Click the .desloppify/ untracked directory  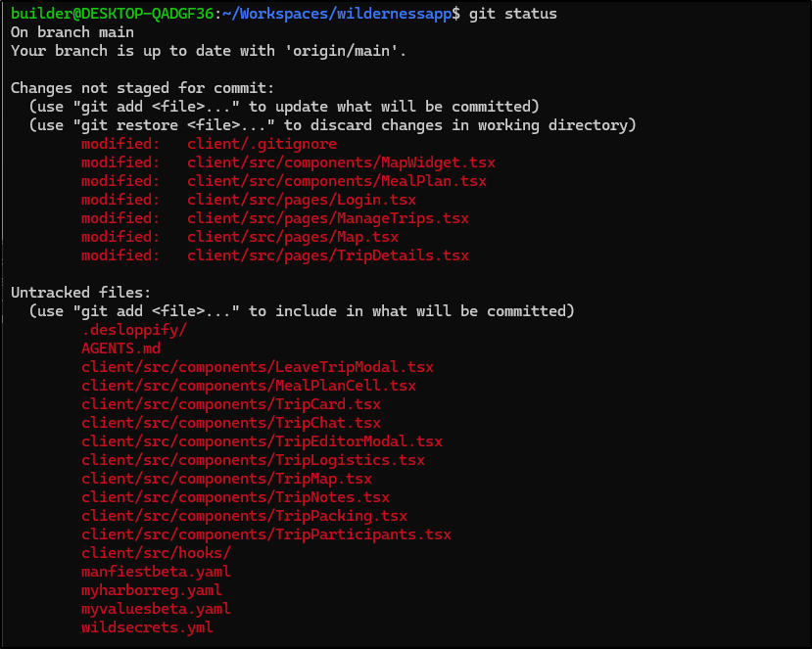tap(133, 330)
